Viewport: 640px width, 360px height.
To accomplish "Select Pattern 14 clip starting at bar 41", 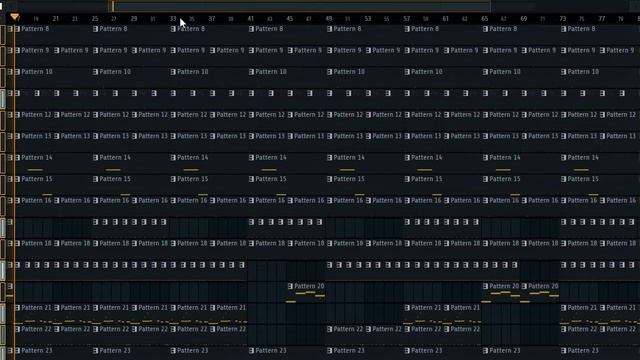I will [x=287, y=164].
